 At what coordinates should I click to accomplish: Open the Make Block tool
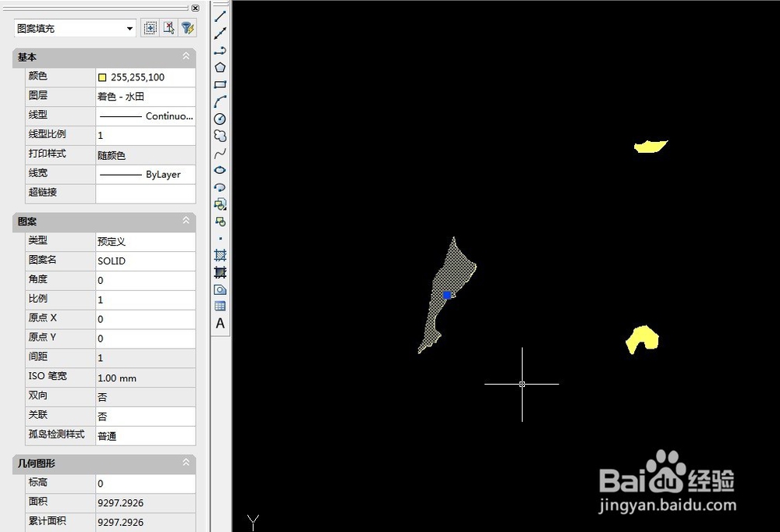point(220,222)
